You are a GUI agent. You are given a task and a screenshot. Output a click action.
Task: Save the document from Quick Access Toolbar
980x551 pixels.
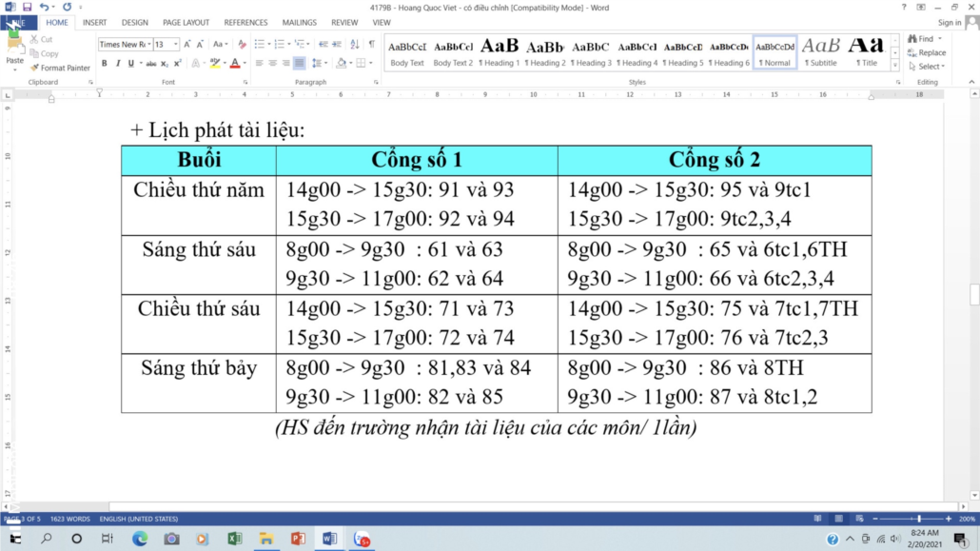coord(27,7)
